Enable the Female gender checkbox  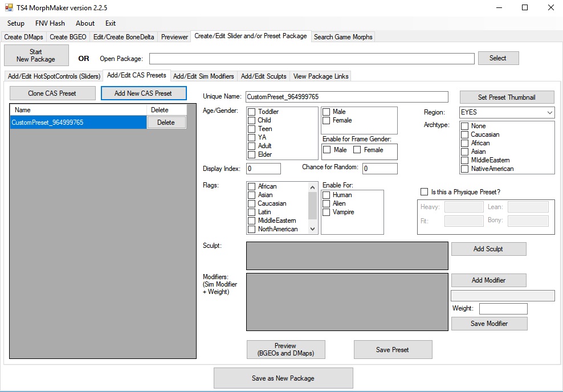(x=327, y=120)
